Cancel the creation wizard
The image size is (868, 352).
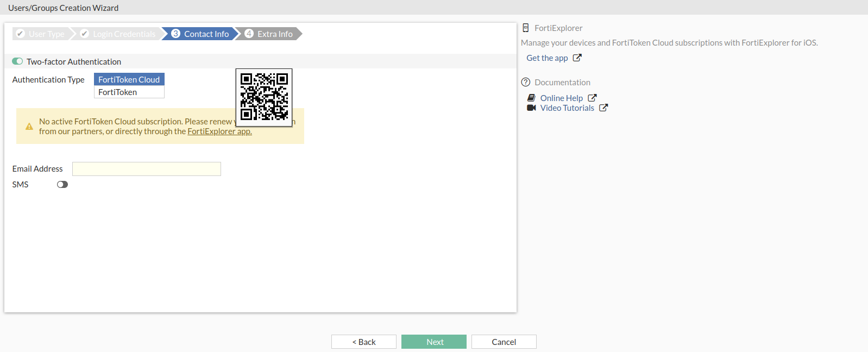pos(504,342)
